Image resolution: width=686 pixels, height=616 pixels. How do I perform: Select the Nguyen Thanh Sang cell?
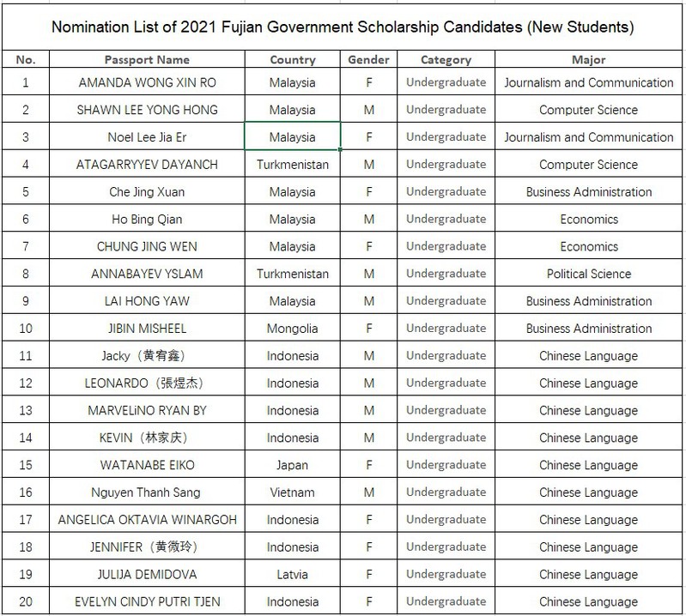[147, 492]
